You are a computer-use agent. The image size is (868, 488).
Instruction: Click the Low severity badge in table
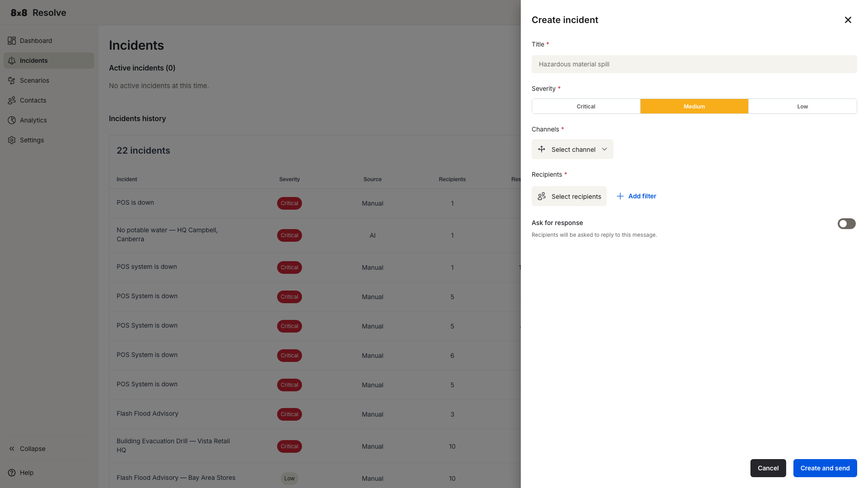coord(289,479)
